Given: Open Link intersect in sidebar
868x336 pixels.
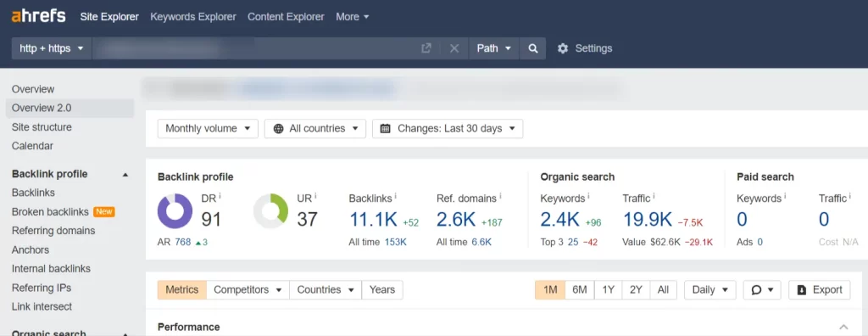Looking at the screenshot, I should point(42,306).
